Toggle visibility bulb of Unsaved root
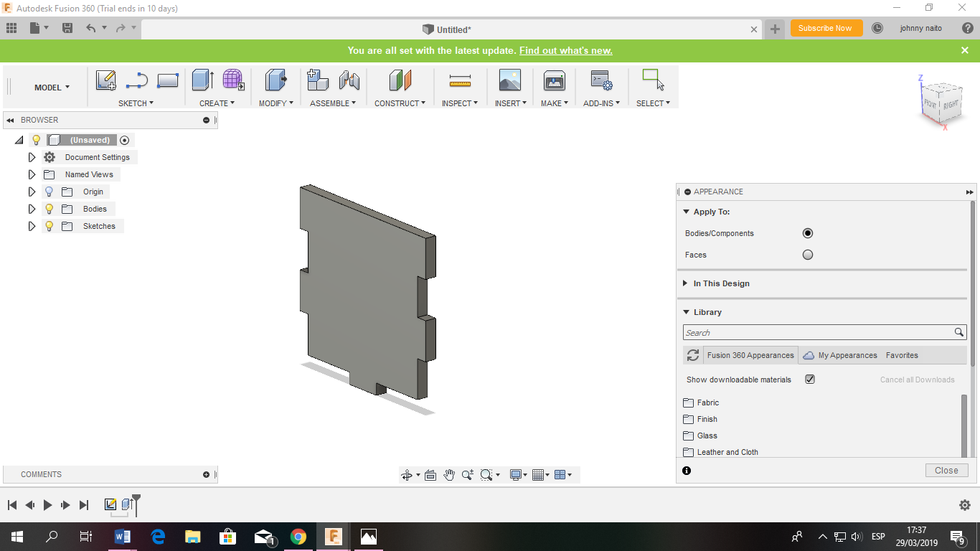Image resolution: width=980 pixels, height=551 pixels. pyautogui.click(x=37, y=140)
